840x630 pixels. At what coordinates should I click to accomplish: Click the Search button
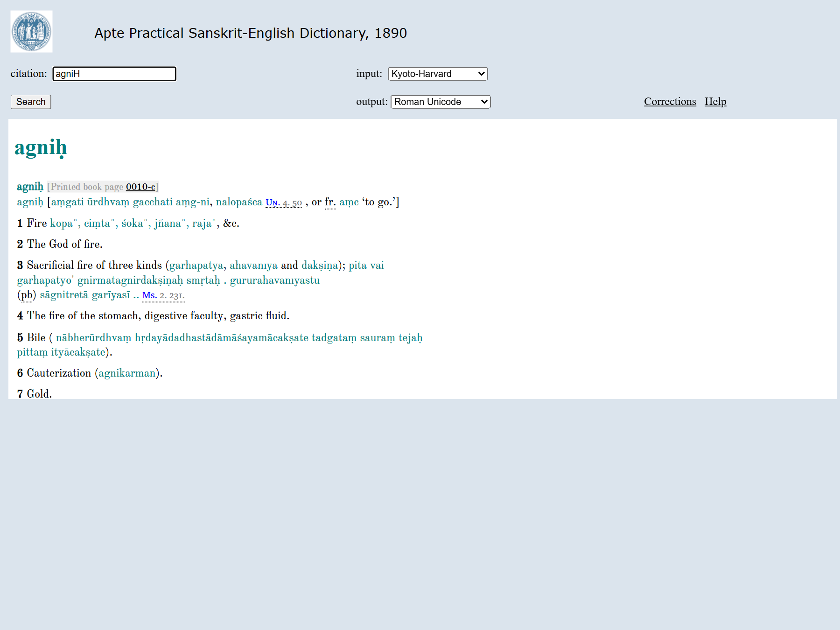tap(31, 102)
